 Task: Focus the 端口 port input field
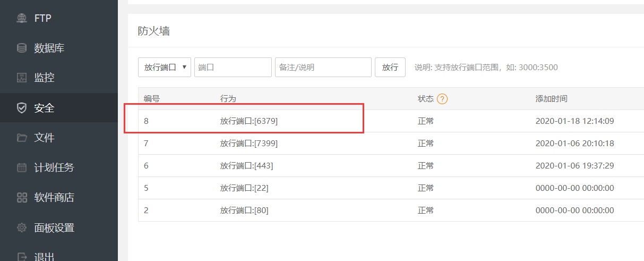233,68
